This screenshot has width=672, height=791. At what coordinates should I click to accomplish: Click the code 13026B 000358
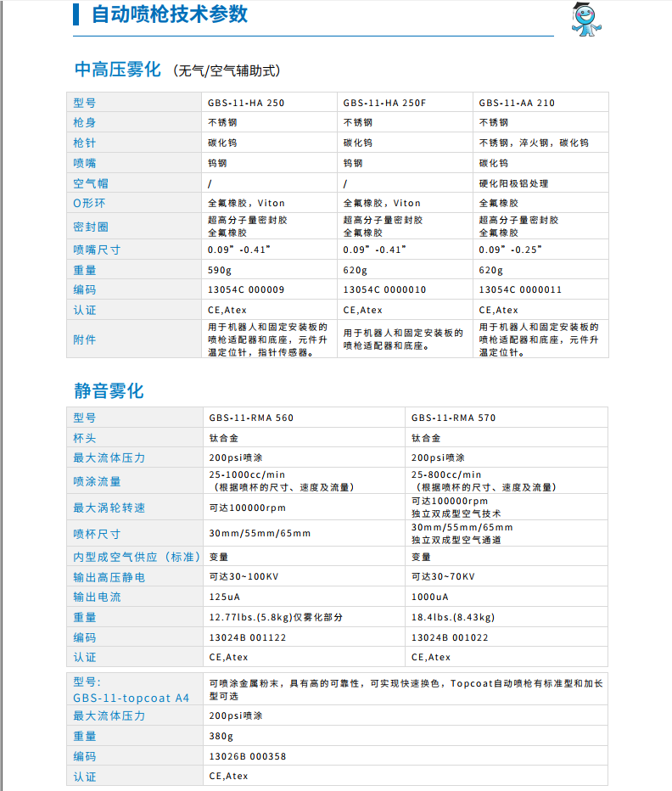point(248,756)
